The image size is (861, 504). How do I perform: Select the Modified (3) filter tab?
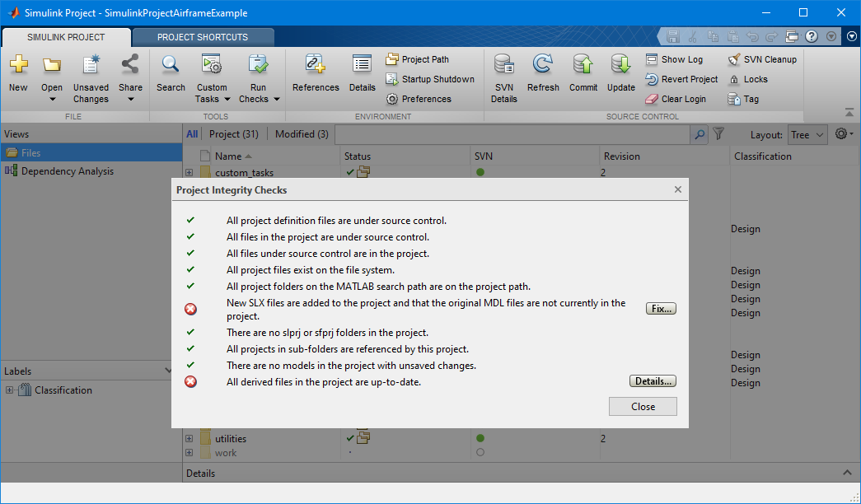click(x=302, y=134)
